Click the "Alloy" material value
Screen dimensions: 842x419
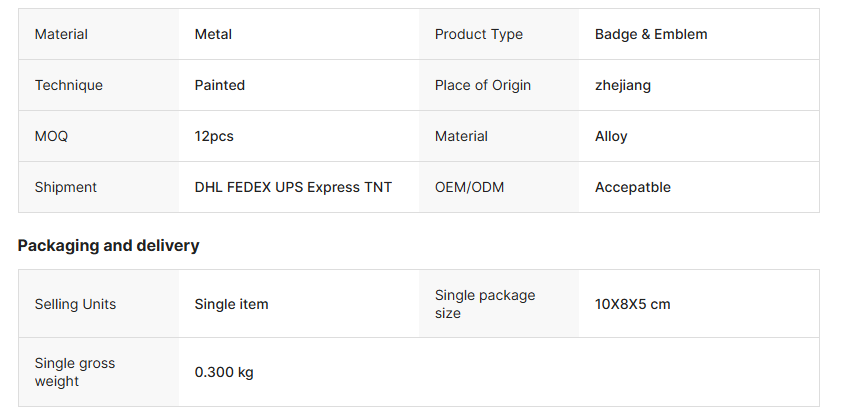[611, 136]
